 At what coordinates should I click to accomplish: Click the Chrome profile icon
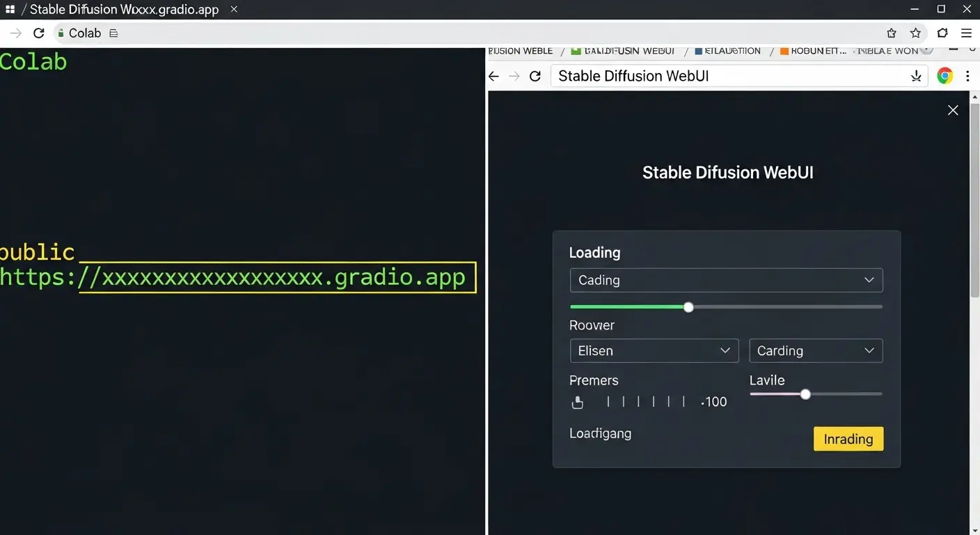coord(945,76)
